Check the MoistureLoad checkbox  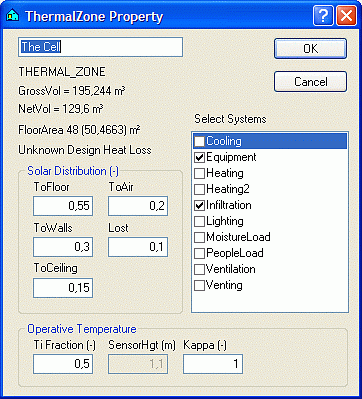pyautogui.click(x=199, y=237)
